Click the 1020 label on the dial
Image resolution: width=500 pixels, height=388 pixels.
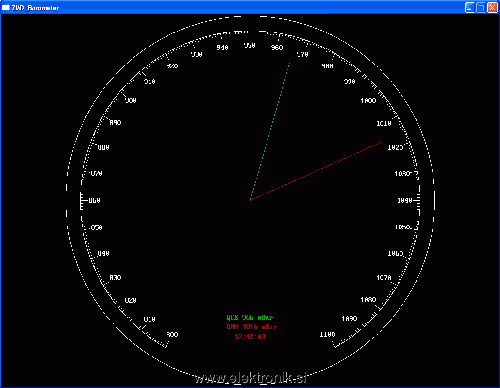395,147
